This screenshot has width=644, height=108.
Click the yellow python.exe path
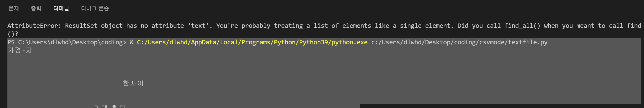tap(252, 42)
